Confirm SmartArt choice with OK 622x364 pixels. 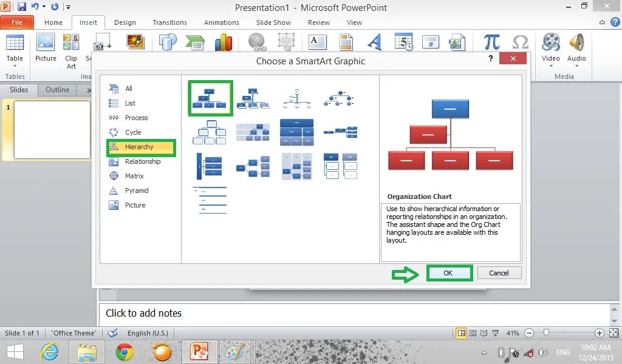tap(449, 273)
